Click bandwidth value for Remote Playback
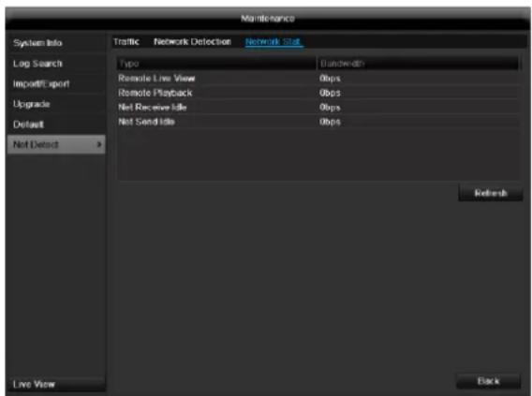This screenshot has width=532, height=396. [x=330, y=93]
